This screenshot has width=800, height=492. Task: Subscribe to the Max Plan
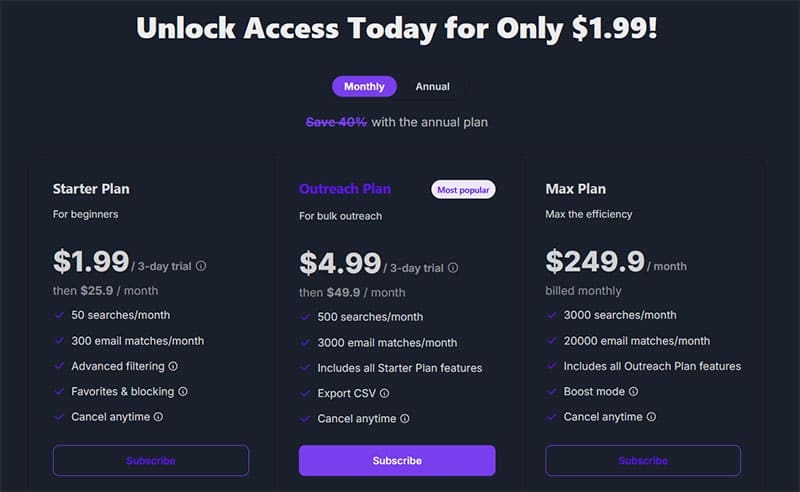[643, 460]
